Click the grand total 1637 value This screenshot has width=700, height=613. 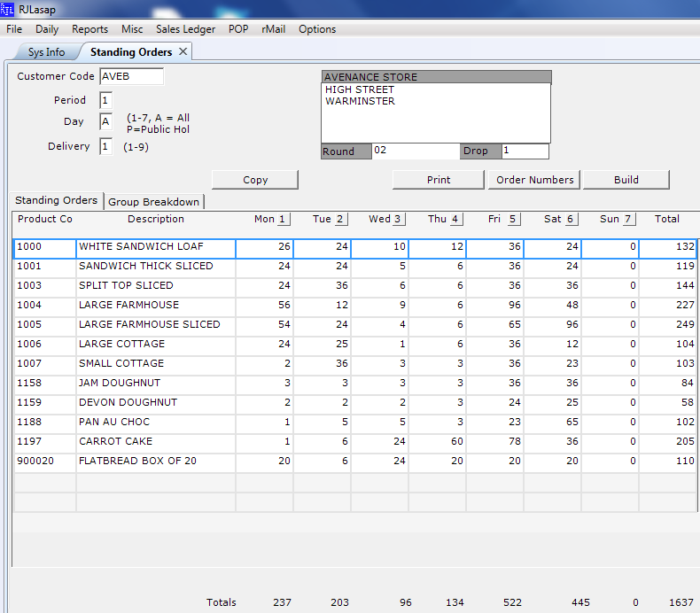[681, 602]
